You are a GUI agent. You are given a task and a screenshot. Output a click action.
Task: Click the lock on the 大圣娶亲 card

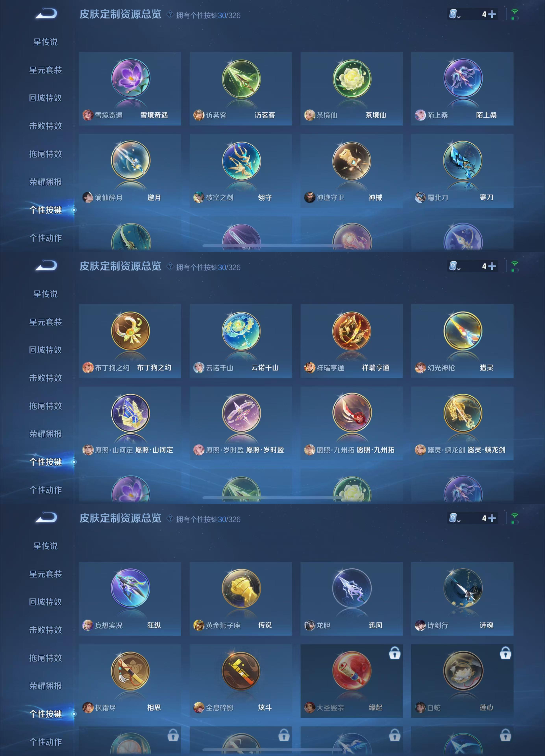pos(395,653)
